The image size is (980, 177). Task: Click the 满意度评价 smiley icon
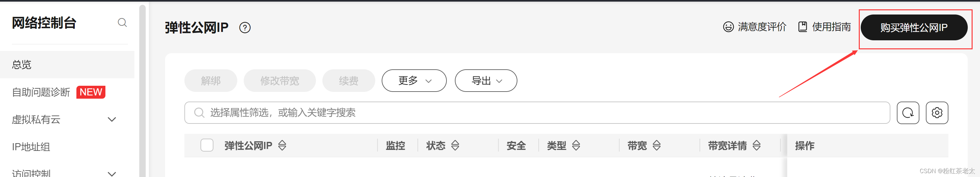click(x=728, y=27)
